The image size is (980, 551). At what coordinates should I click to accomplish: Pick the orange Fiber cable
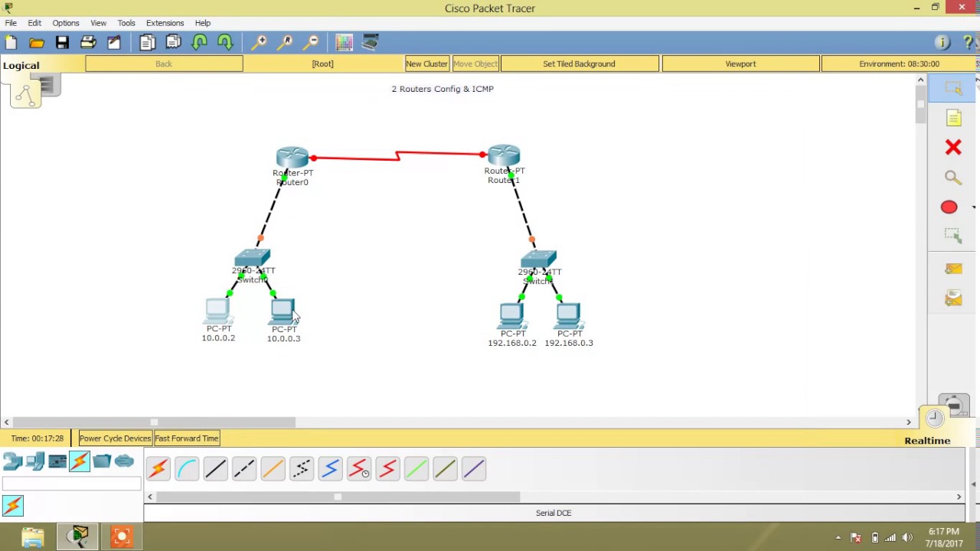273,468
